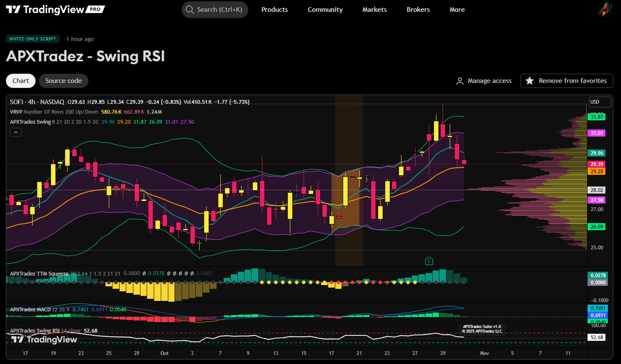This screenshot has height=364, width=621.
Task: Select the 'APXTradez MACD' legend name
Action: [x=30, y=309]
